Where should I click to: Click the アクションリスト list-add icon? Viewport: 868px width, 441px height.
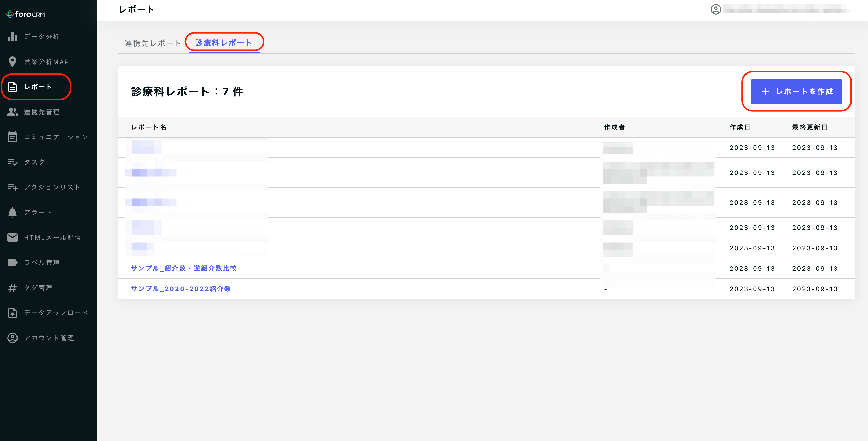click(13, 187)
